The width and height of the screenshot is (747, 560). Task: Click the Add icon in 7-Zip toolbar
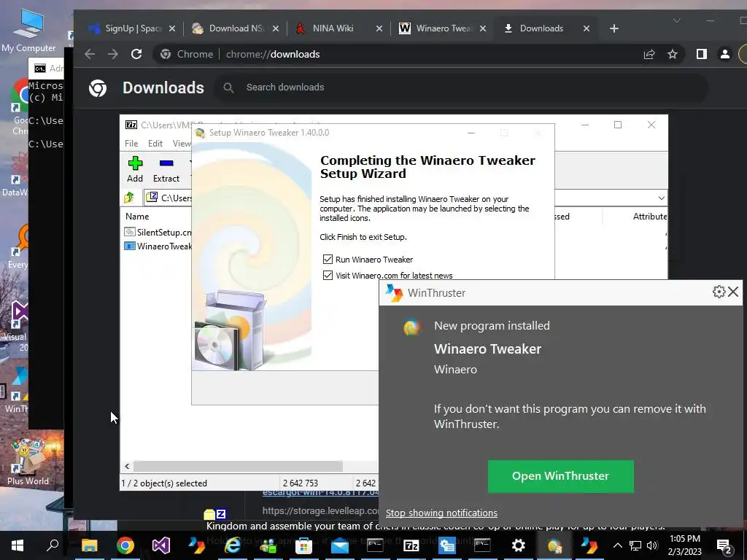[135, 169]
